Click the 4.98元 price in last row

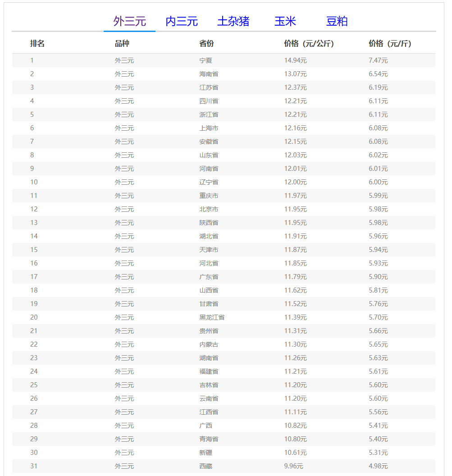tap(378, 466)
